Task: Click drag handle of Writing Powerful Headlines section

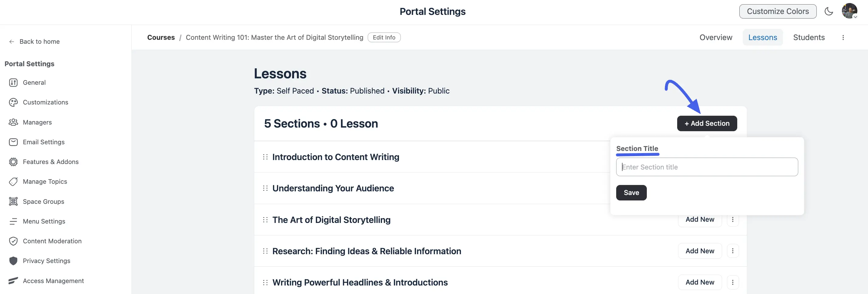Action: [265, 282]
